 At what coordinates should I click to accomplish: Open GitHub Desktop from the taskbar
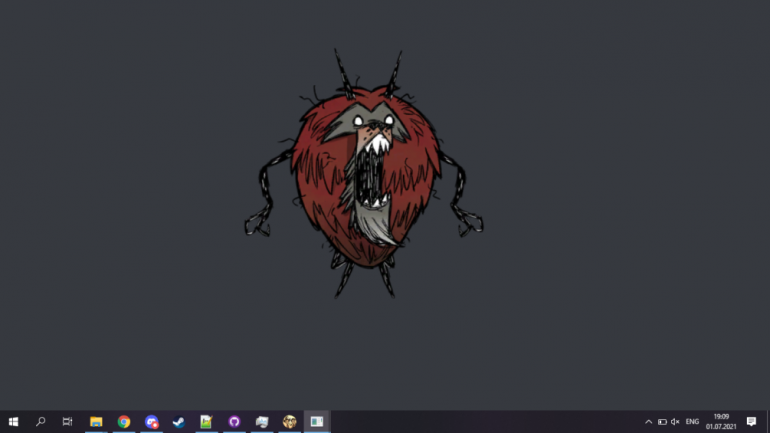[x=234, y=422]
